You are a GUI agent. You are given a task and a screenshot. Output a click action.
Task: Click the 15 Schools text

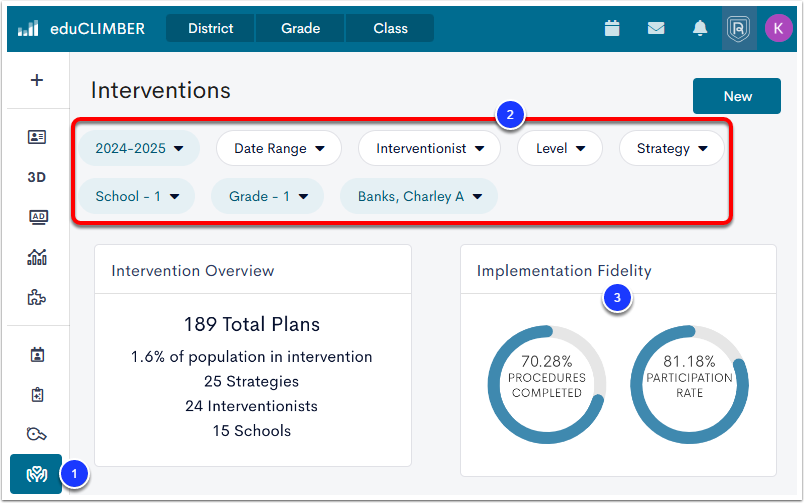tap(252, 431)
